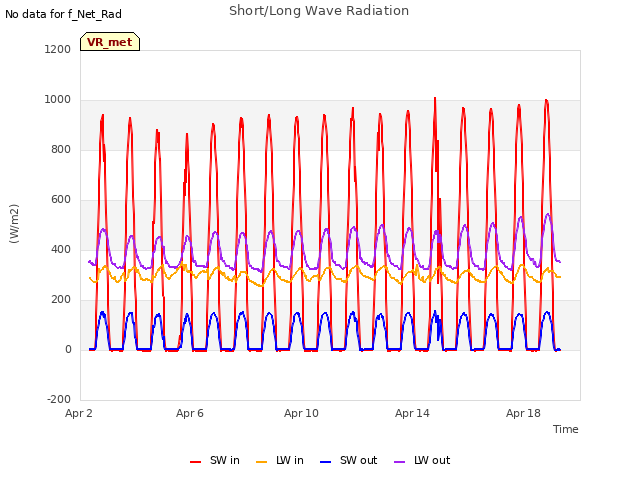Viewport: 640px width, 480px height.
Task: Click the 800 y-axis tick label
Action: pyautogui.click(x=61, y=149)
